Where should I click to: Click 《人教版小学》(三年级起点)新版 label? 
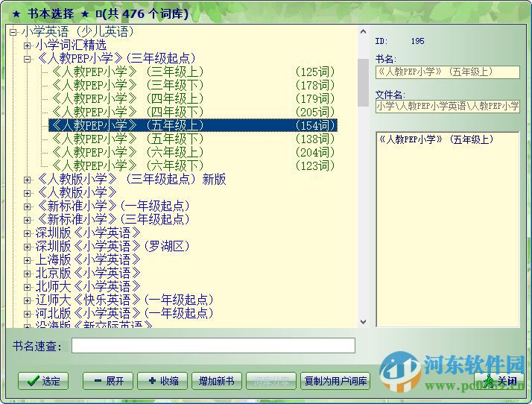point(131,179)
